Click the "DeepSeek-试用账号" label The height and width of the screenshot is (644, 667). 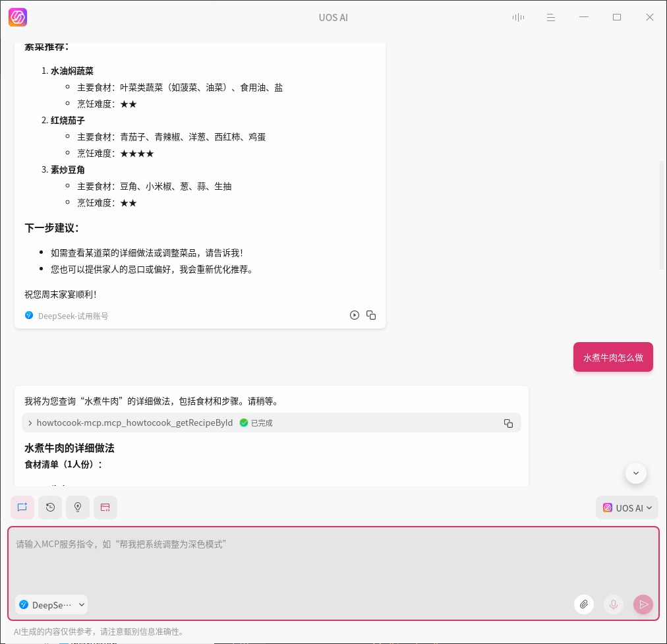73,316
